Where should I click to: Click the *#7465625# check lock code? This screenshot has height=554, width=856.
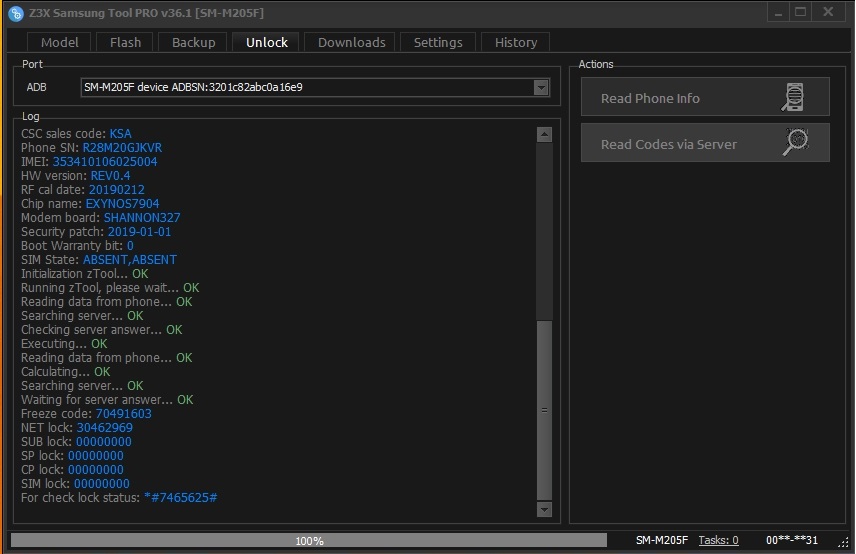pos(181,498)
